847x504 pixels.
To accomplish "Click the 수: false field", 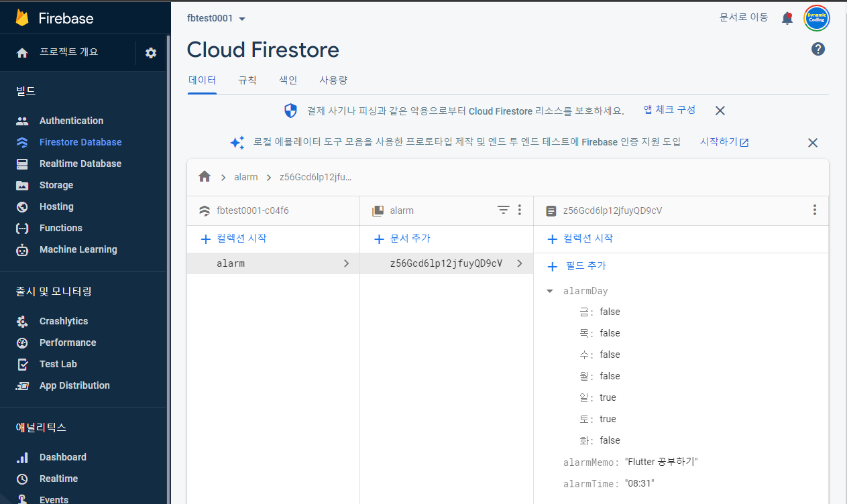I will tap(600, 355).
